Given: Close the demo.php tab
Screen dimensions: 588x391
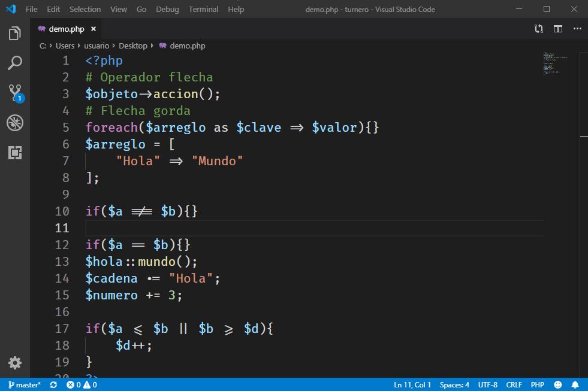Looking at the screenshot, I should tap(94, 29).
